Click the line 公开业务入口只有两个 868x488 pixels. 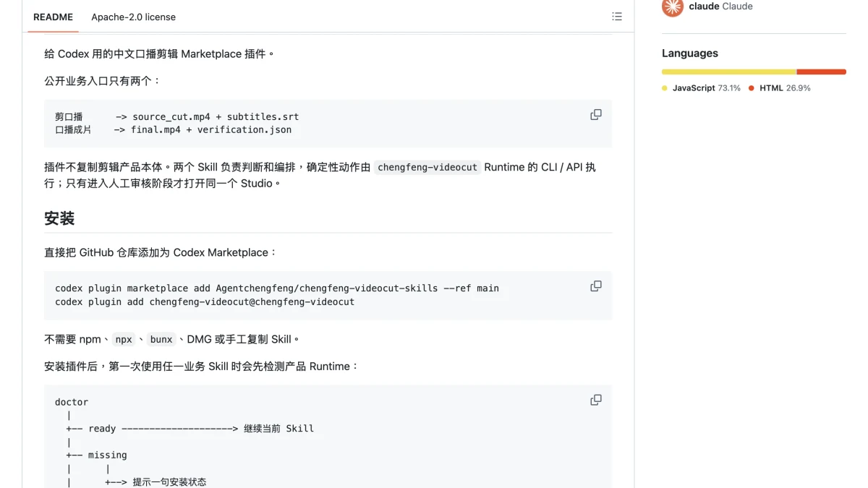102,81
